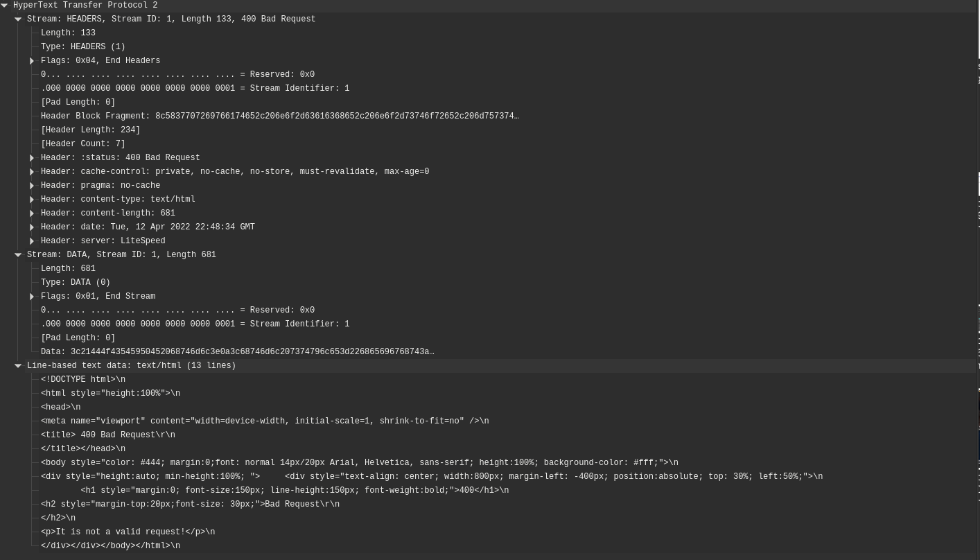Expand the Flags: 0x04, End Headers field
Viewport: 980px width, 560px height.
[x=32, y=60]
